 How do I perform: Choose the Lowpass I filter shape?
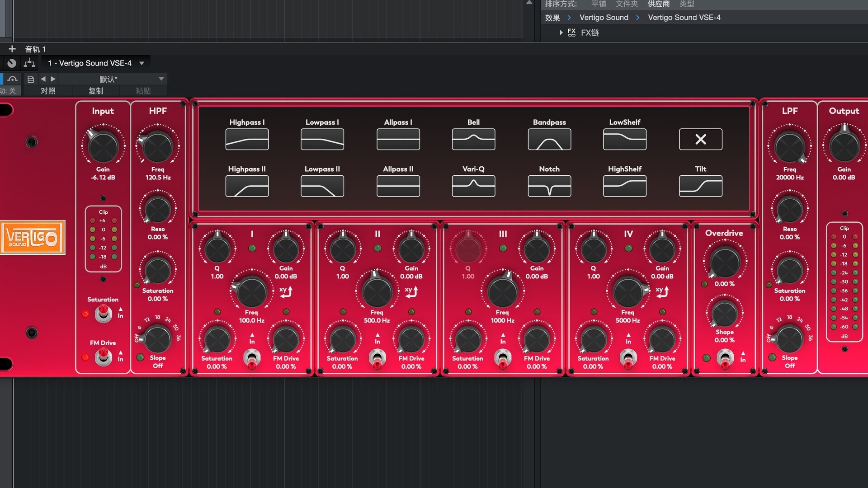322,139
